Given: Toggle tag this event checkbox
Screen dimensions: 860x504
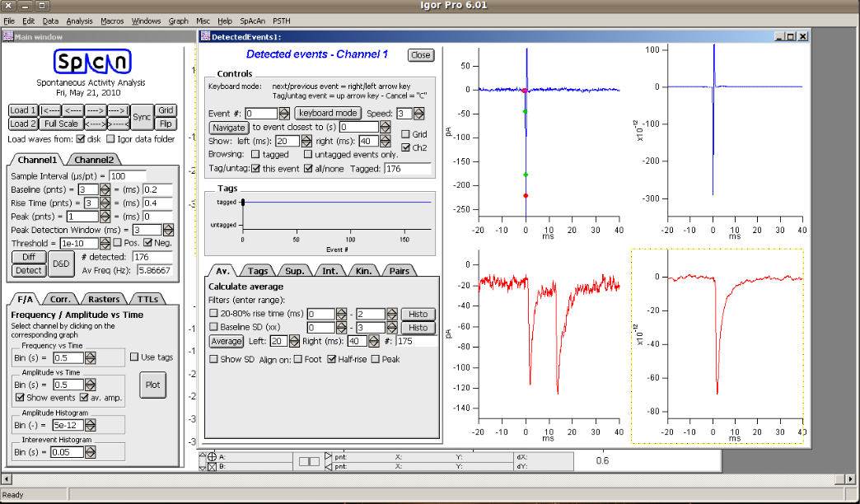Looking at the screenshot, I should click(x=255, y=168).
